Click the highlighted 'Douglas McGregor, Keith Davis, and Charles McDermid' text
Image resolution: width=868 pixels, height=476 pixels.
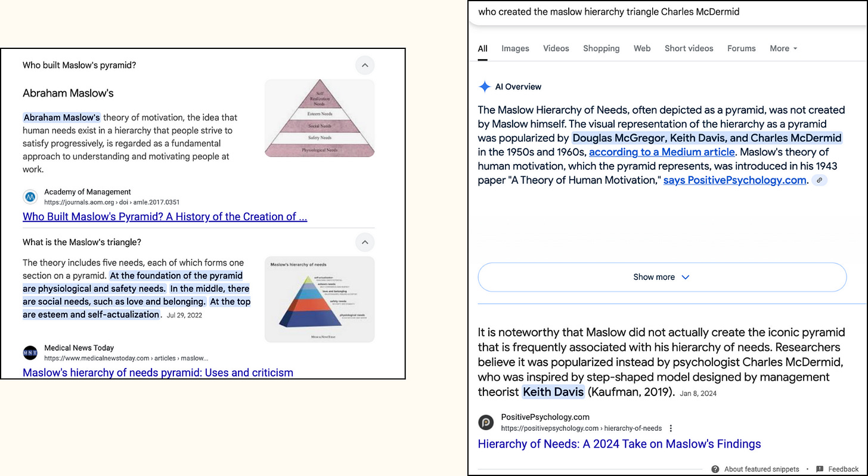(707, 138)
